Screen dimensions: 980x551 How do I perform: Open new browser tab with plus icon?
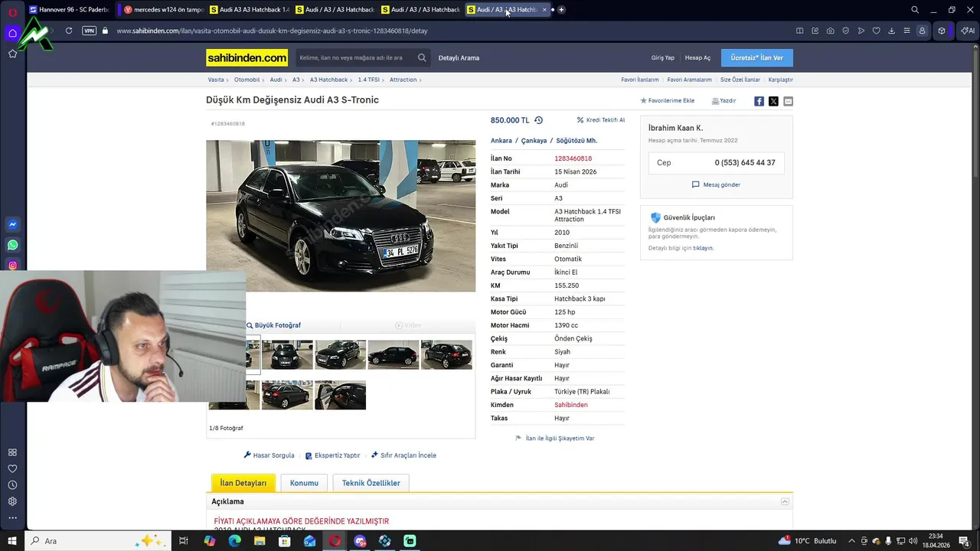click(x=561, y=10)
